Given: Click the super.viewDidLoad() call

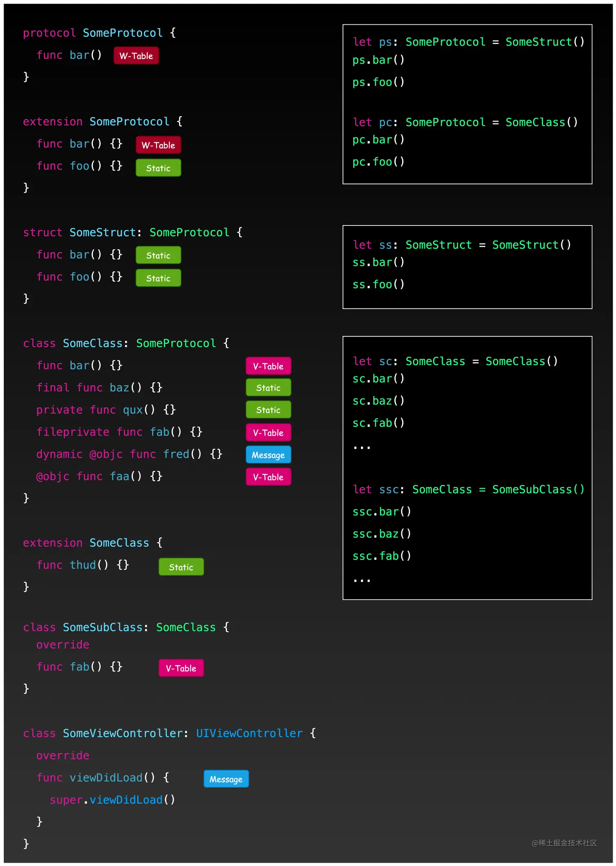Looking at the screenshot, I should [x=112, y=800].
